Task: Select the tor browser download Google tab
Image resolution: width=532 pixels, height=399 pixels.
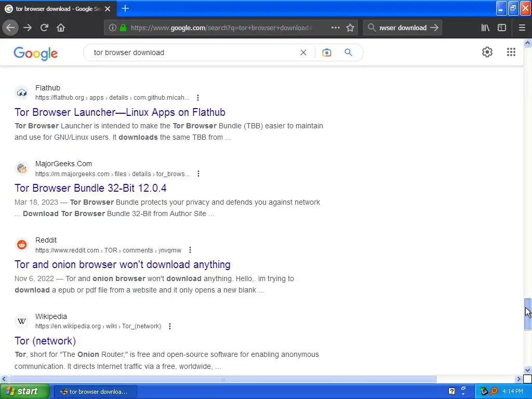Action: pos(58,9)
